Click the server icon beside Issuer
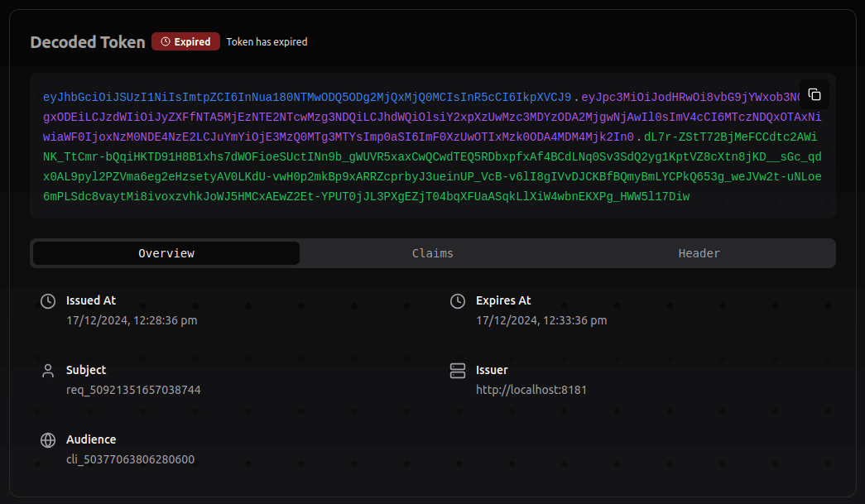Viewport: 865px width, 504px height. (457, 371)
